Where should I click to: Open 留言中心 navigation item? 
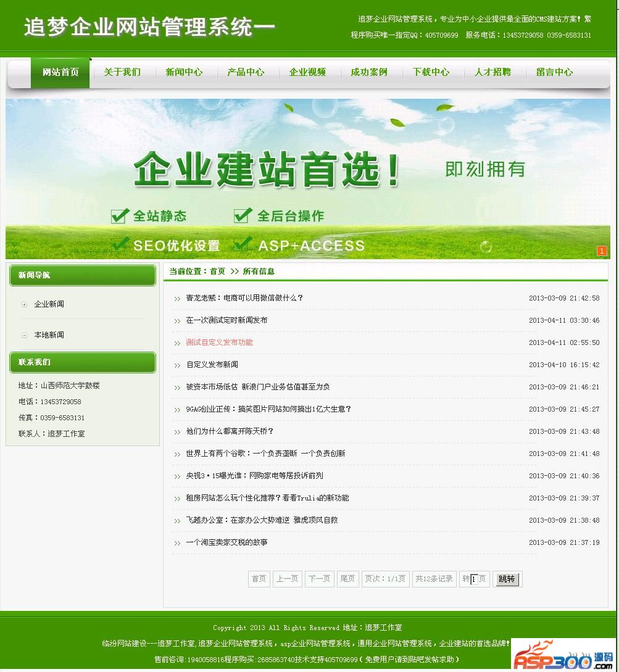click(554, 72)
